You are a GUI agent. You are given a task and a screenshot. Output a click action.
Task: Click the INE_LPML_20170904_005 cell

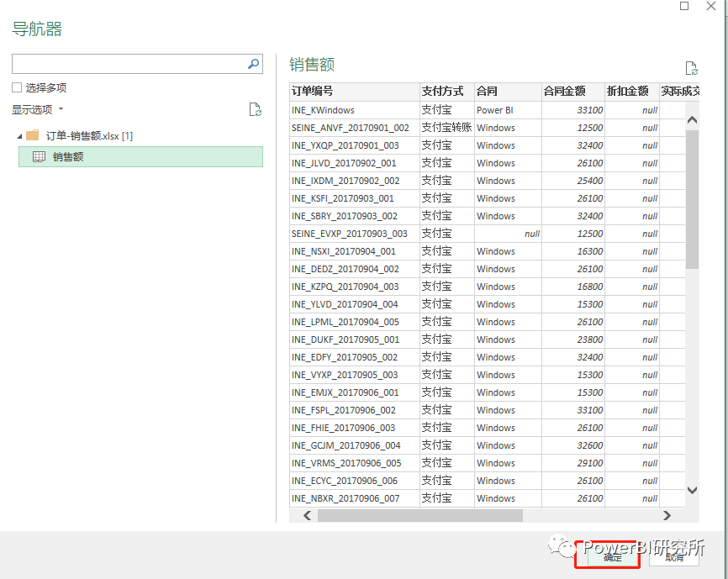point(354,322)
